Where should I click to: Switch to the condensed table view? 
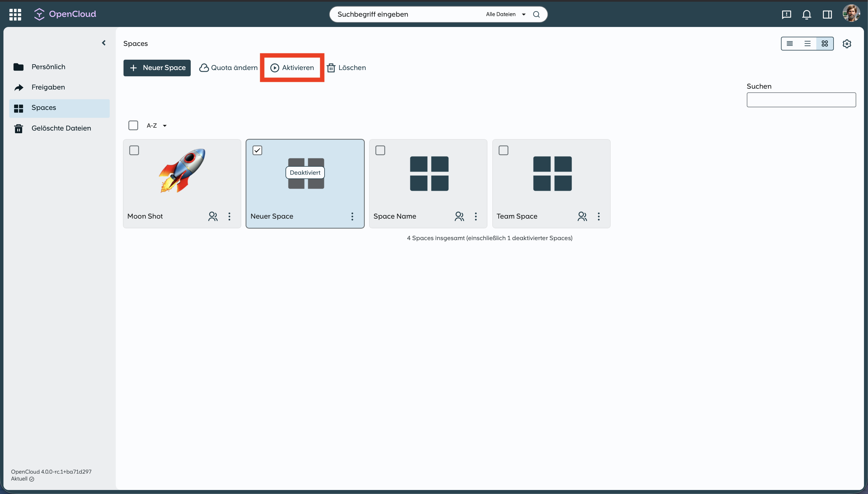pos(790,44)
